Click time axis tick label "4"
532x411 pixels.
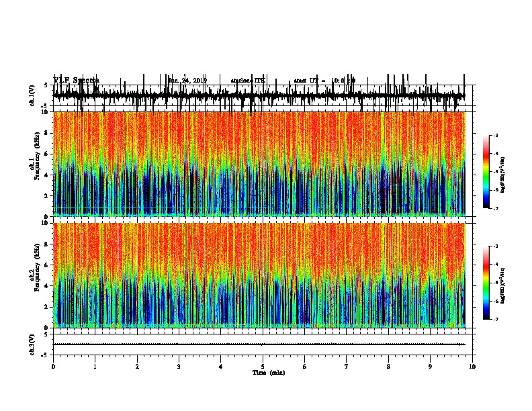pos(221,367)
